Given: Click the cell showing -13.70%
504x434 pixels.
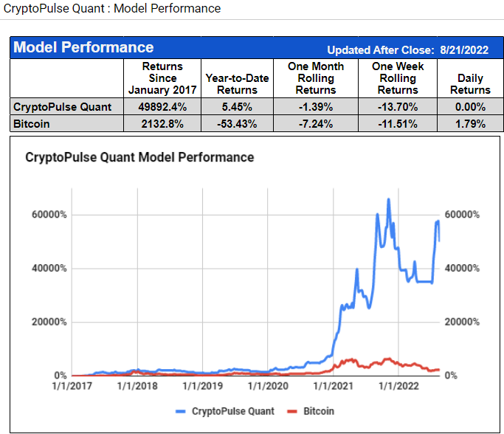Looking at the screenshot, I should pos(398,107).
